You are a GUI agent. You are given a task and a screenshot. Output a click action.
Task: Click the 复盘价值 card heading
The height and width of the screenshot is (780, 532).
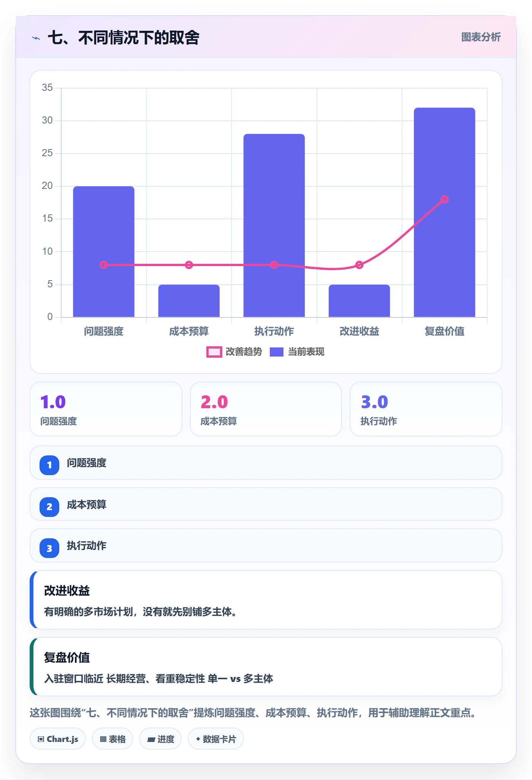point(67,657)
